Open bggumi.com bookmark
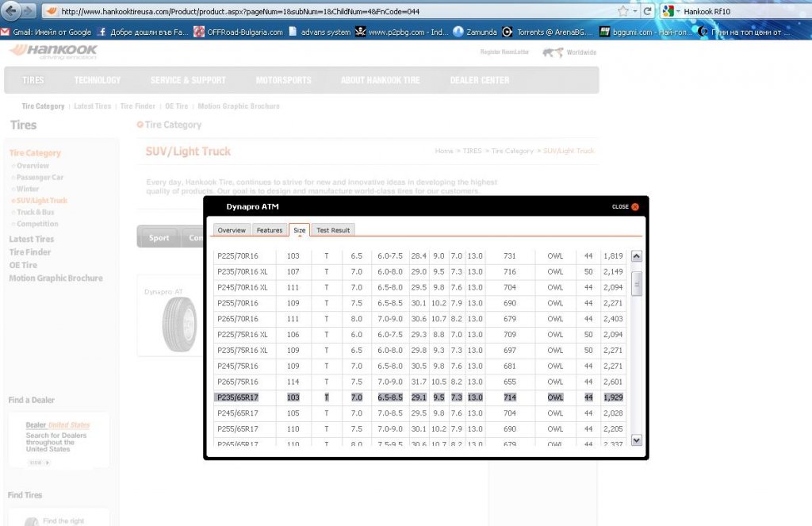 tap(645, 32)
